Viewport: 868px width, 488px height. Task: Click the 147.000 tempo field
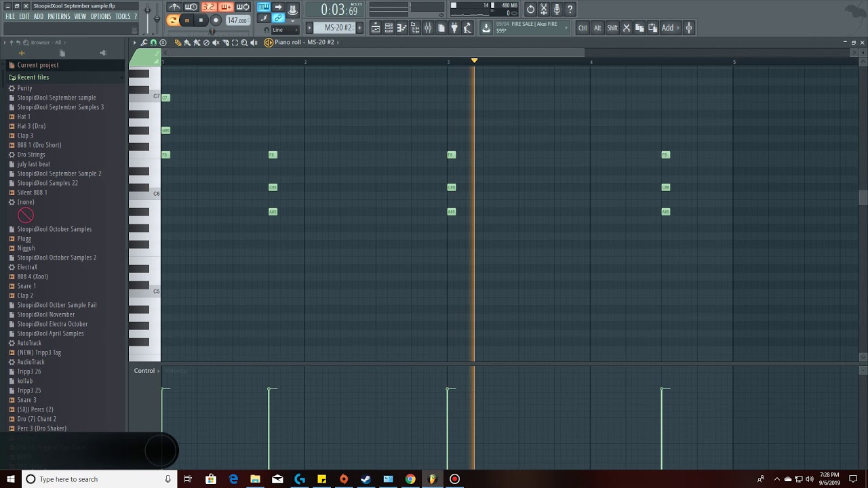click(238, 20)
